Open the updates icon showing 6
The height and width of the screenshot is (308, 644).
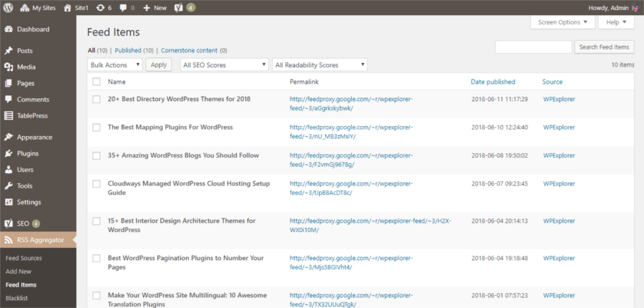click(99, 8)
